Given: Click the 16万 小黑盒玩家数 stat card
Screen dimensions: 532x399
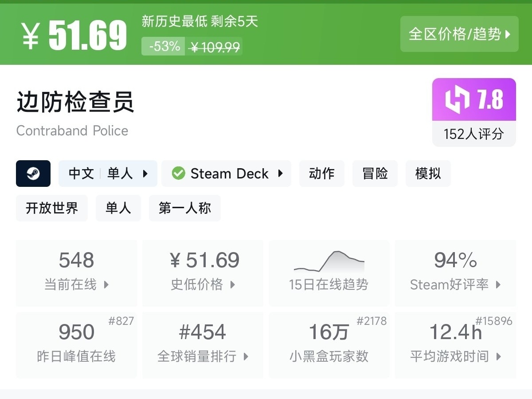Looking at the screenshot, I should 329,345.
